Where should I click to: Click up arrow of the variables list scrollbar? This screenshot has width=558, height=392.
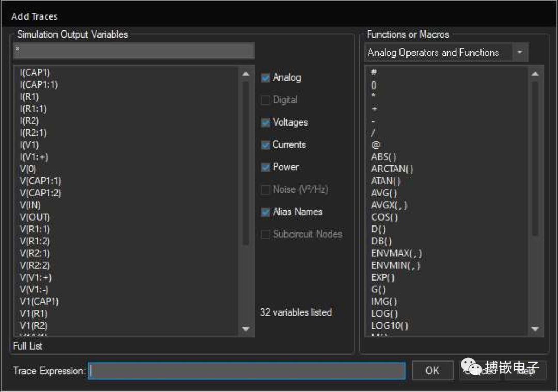(x=245, y=74)
